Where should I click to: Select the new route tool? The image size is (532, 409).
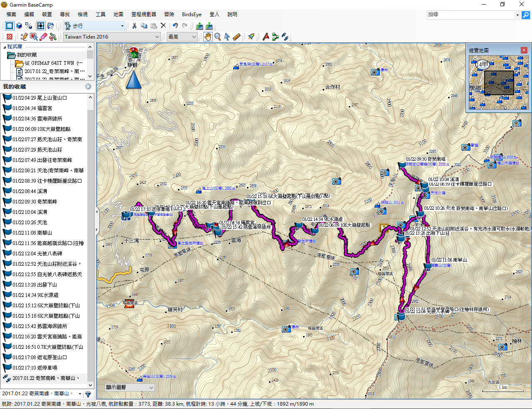click(x=276, y=37)
